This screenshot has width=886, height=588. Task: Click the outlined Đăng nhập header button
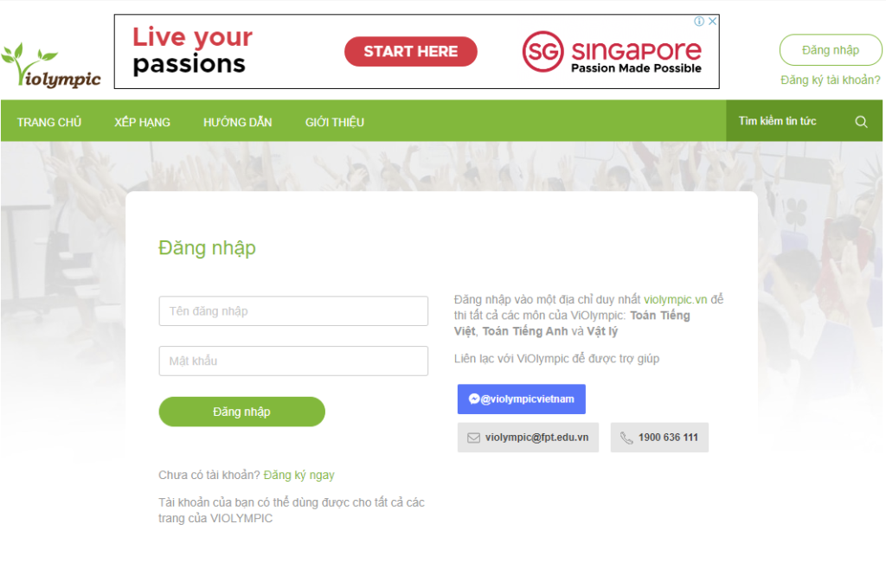click(x=830, y=50)
